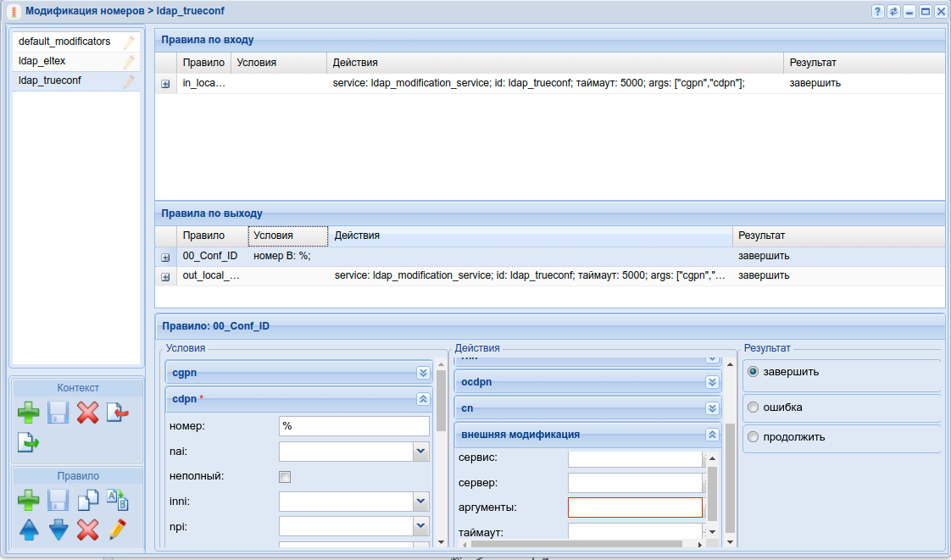Collapse the 'внешняя модификация' section
Screen dimensions: 951x560
(x=712, y=435)
